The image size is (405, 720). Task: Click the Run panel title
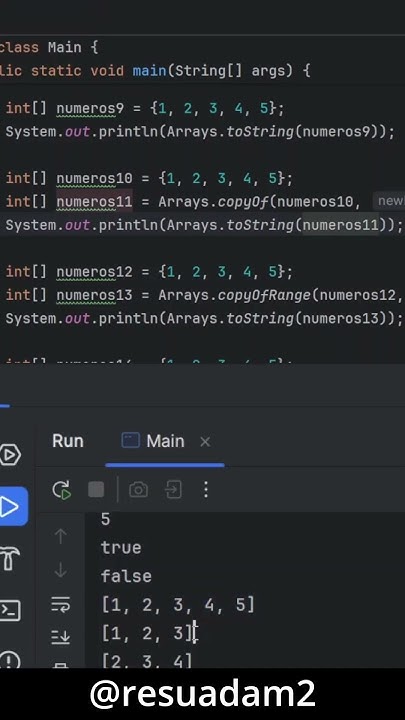68,441
